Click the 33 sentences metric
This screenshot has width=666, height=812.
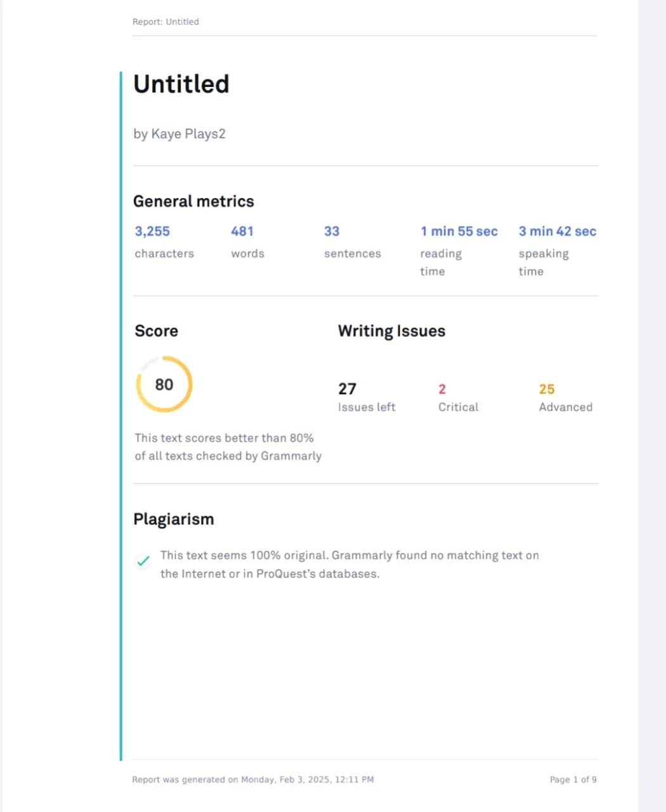[332, 232]
